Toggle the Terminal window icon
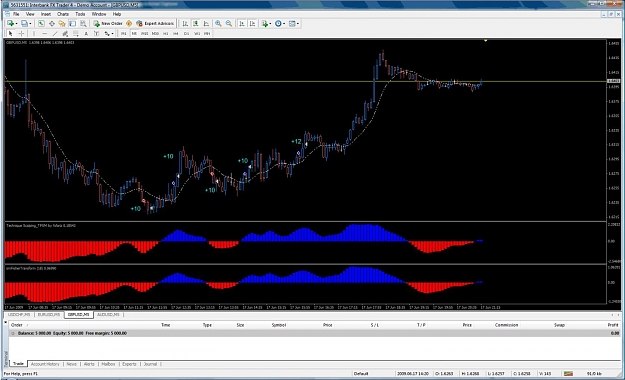 [x=72, y=24]
